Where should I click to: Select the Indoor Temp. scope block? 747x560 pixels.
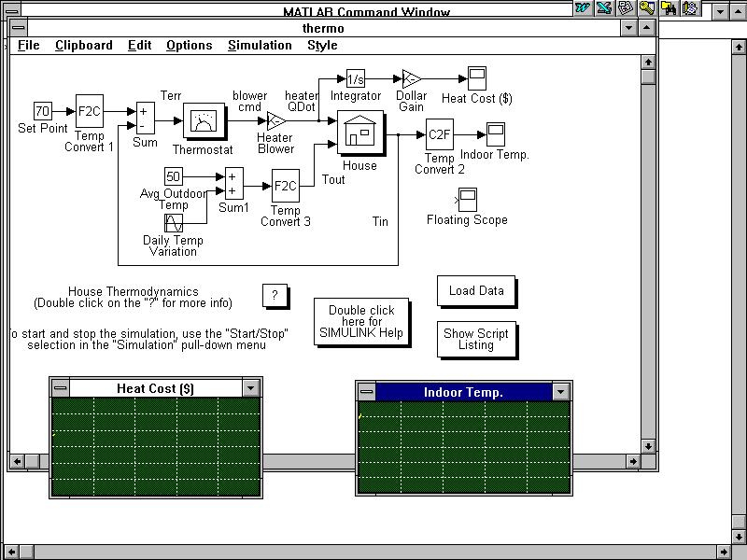[496, 134]
